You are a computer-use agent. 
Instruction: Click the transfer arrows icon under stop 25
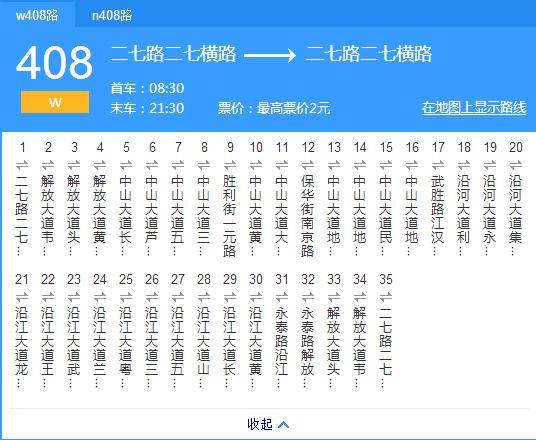point(126,296)
